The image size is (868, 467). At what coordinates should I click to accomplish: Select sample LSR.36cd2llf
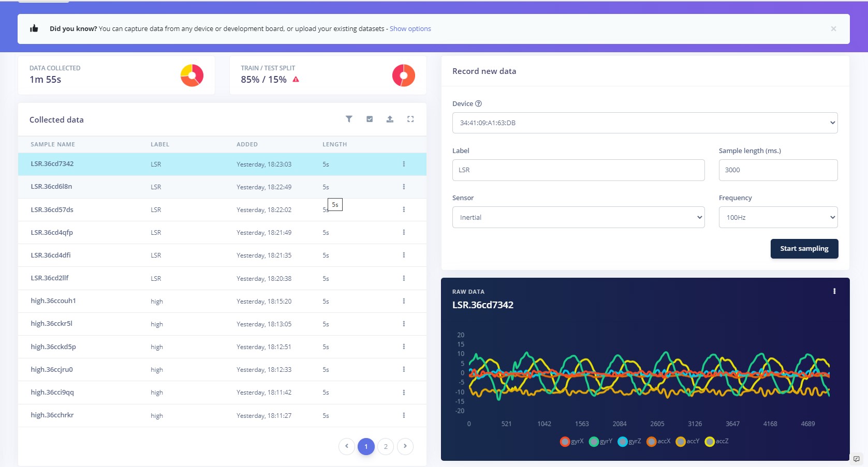222,278
